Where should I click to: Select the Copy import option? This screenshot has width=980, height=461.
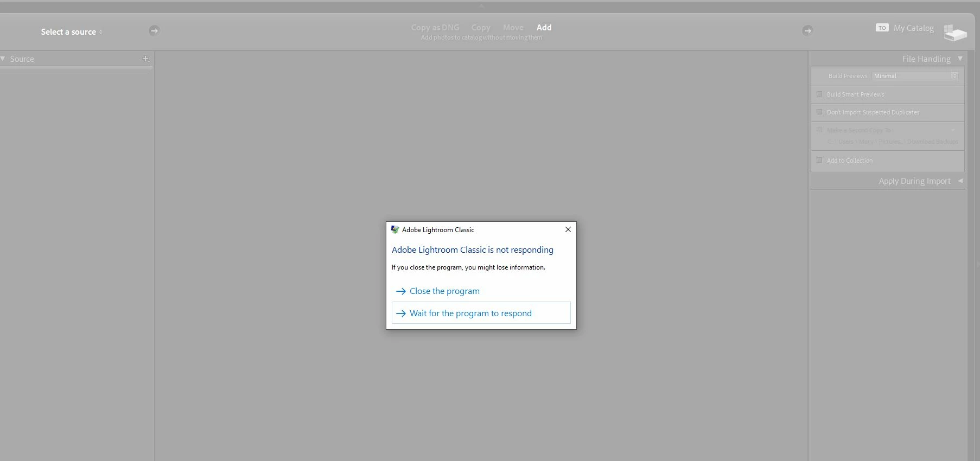(x=481, y=27)
